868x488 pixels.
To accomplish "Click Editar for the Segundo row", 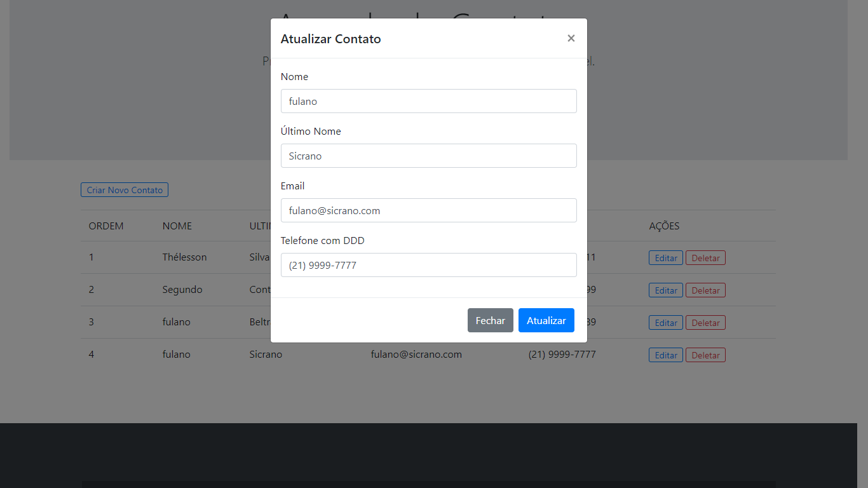I will pos(666,290).
